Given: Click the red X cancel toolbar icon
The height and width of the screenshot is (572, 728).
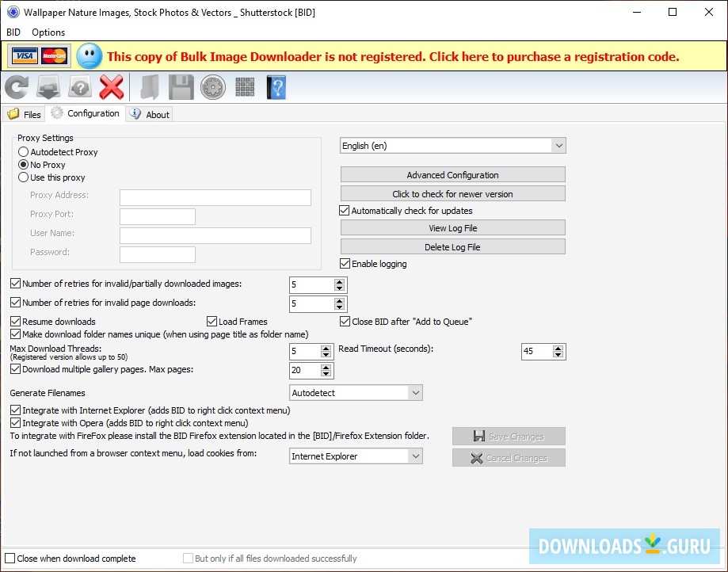Looking at the screenshot, I should (x=112, y=87).
